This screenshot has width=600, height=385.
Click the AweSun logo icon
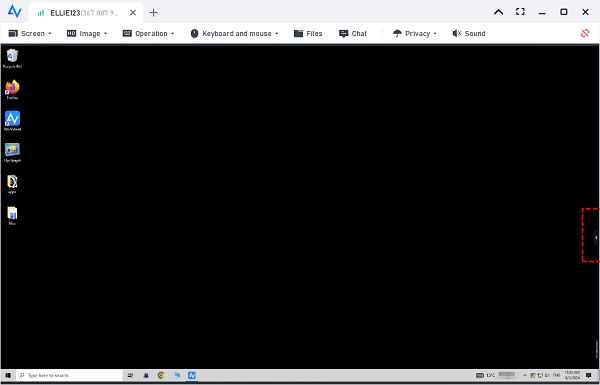15,11
